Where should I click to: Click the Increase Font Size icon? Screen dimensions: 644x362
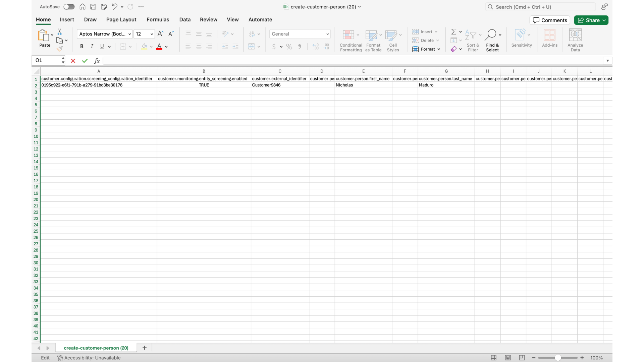(x=160, y=34)
